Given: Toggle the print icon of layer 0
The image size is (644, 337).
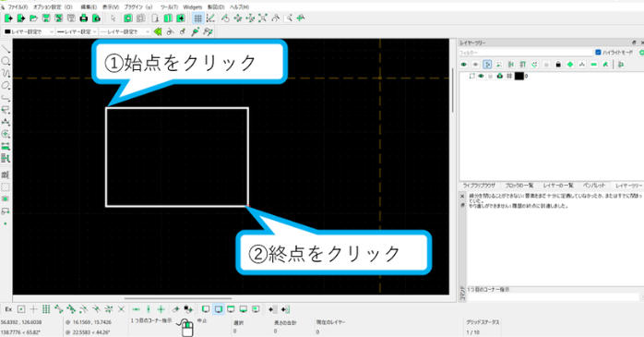Looking at the screenshot, I should pos(500,76).
